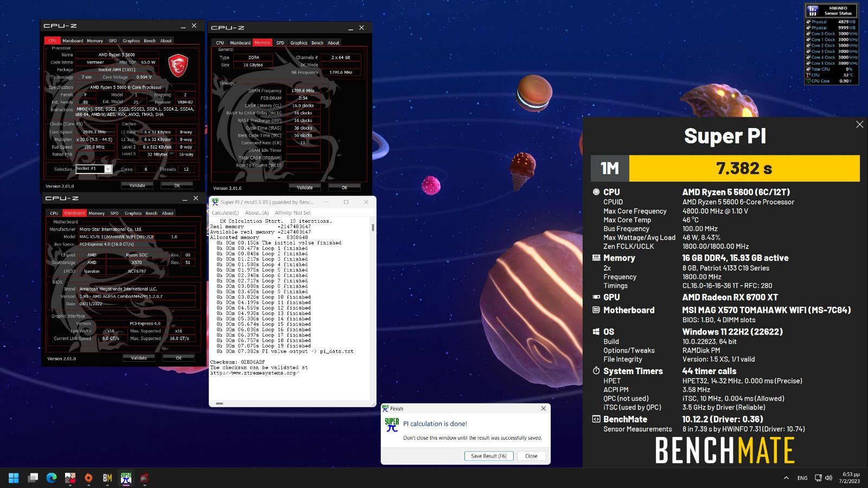Click OK in the CPU-Z memory window
The image size is (868, 488).
coord(344,188)
